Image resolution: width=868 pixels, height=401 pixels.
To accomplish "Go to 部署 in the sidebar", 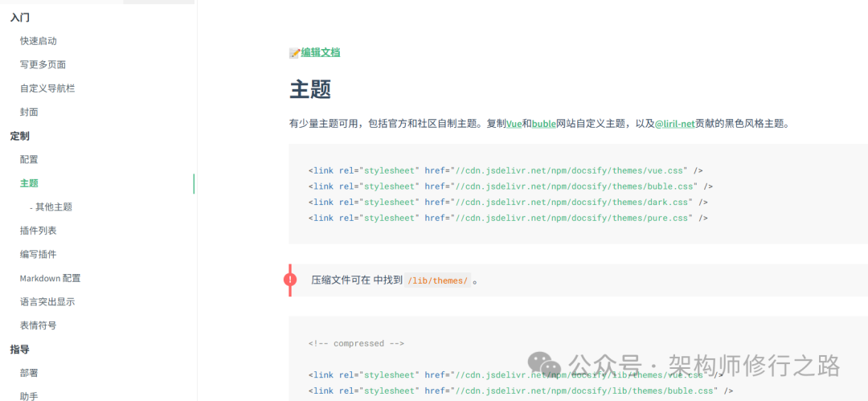I will pos(29,373).
